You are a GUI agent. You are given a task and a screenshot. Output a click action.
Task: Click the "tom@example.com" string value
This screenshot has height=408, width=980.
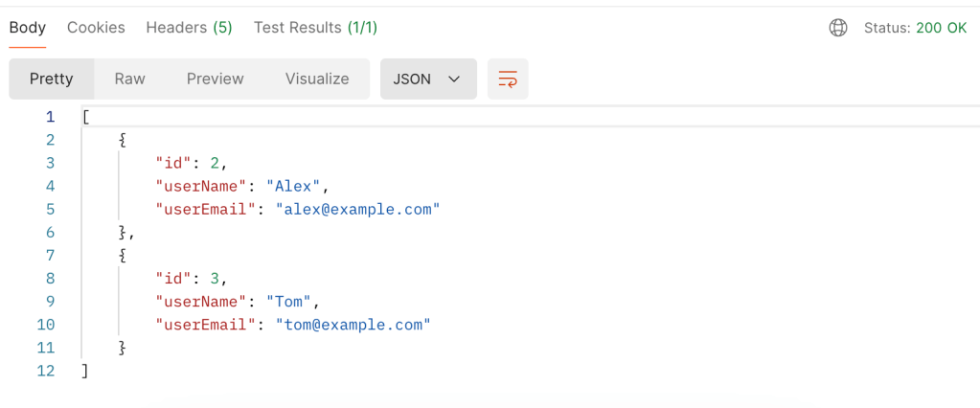click(353, 325)
